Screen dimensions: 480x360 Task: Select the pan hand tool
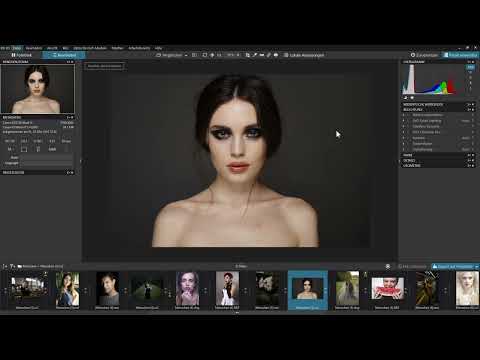pos(212,55)
